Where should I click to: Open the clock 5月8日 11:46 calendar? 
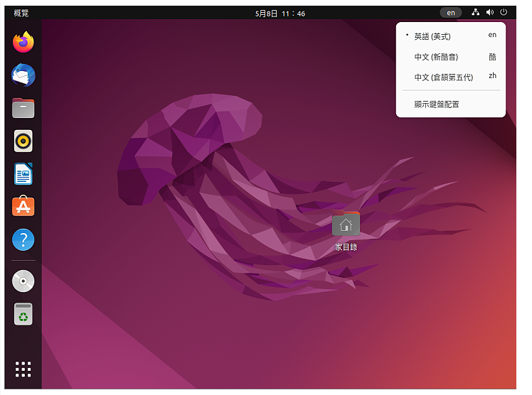280,13
